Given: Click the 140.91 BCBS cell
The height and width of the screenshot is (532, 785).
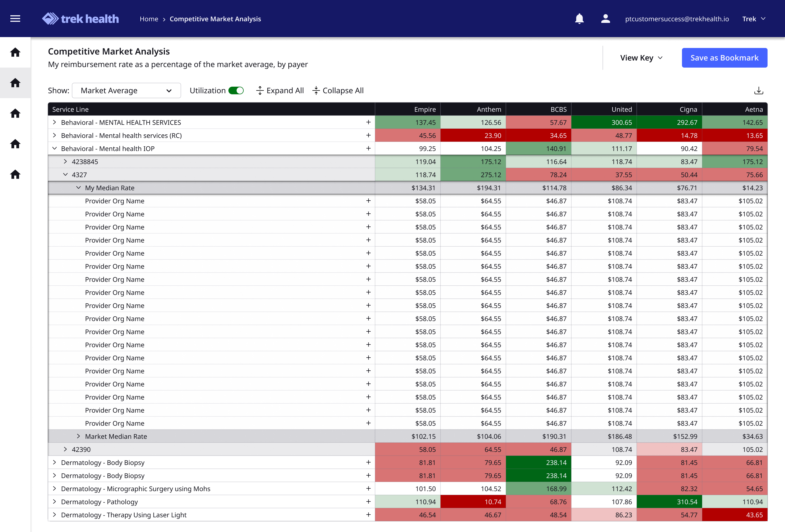Looking at the screenshot, I should coord(538,149).
